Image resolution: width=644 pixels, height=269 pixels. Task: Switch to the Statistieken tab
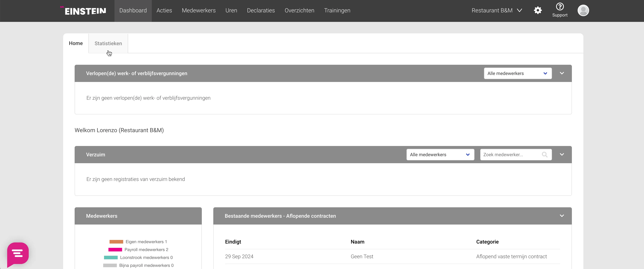108,43
